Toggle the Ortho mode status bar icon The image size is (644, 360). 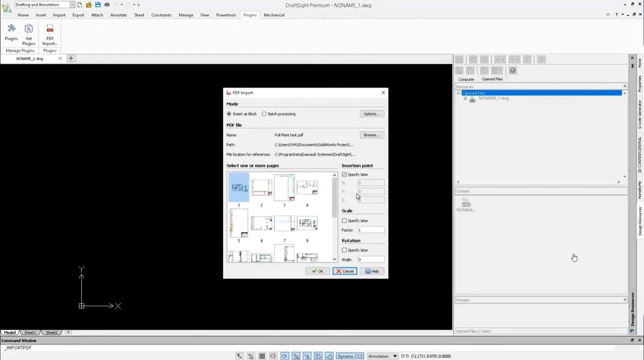point(273,356)
